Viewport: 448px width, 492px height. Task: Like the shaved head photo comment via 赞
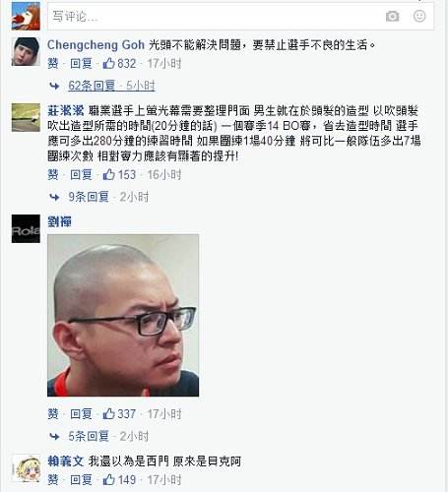click(53, 413)
